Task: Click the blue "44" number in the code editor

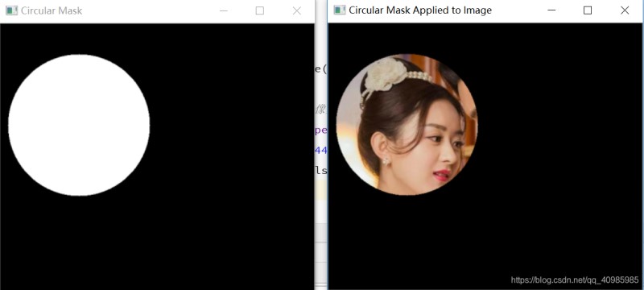Action: 321,150
